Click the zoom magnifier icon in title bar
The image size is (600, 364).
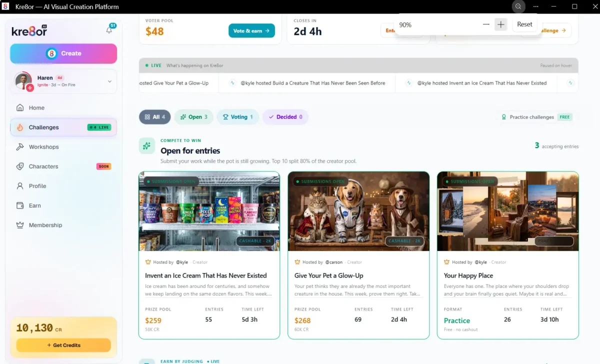pyautogui.click(x=518, y=6)
